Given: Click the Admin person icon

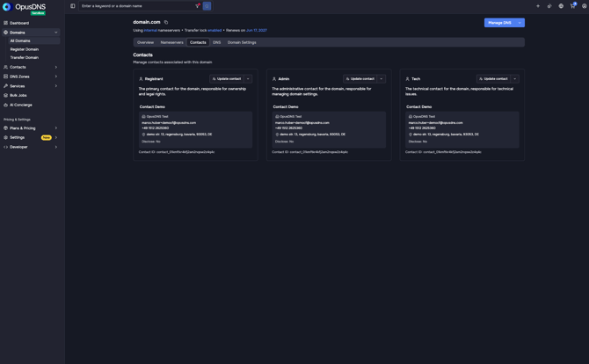Looking at the screenshot, I should (x=274, y=79).
